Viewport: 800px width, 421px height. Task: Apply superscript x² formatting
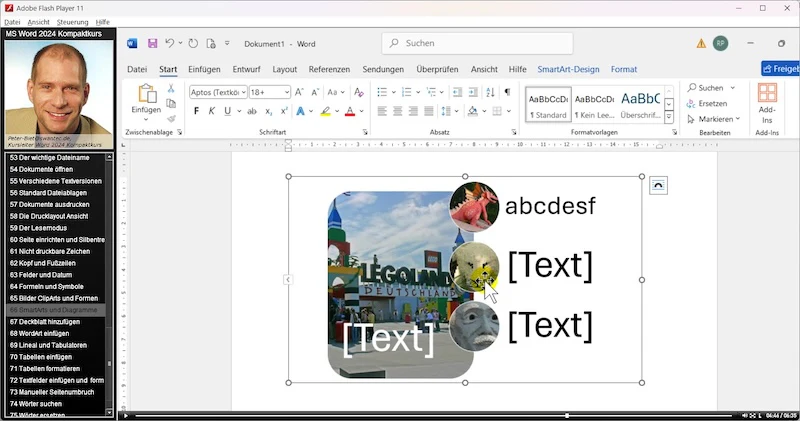(x=284, y=111)
